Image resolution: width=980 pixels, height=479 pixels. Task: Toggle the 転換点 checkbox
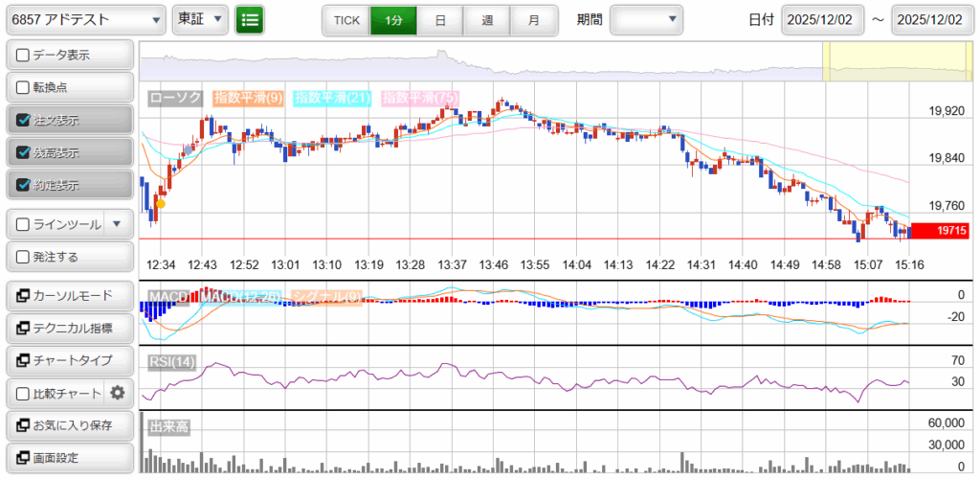[x=24, y=88]
